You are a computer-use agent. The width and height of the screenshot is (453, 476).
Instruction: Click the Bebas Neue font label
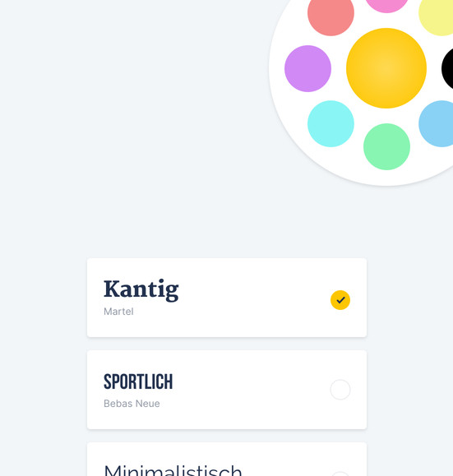pyautogui.click(x=132, y=404)
